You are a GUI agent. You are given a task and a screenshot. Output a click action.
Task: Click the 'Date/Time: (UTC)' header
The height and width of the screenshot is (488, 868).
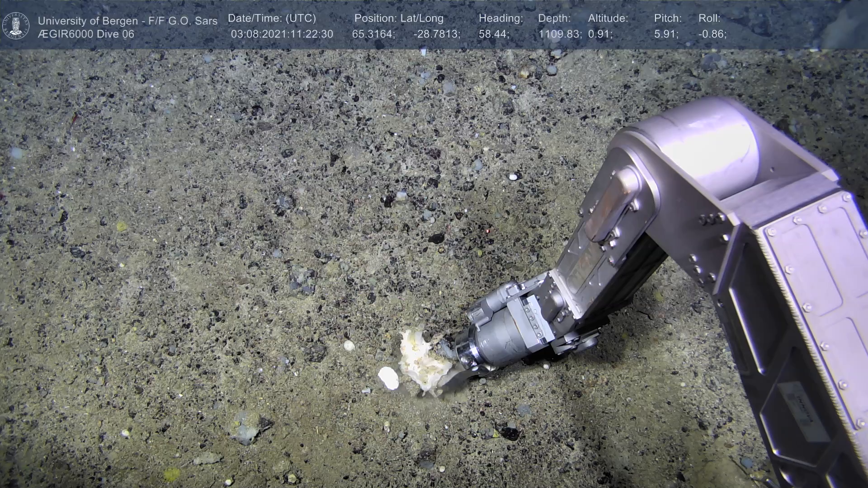[272, 19]
